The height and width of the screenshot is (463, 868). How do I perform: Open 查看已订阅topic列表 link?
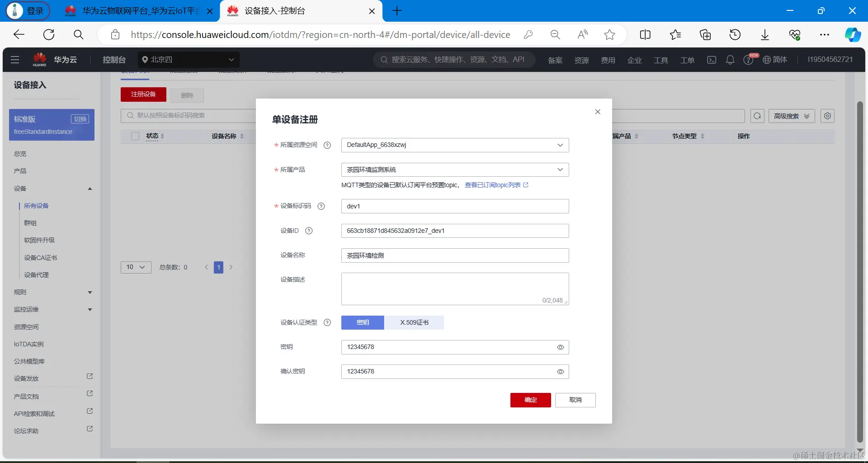(496, 185)
